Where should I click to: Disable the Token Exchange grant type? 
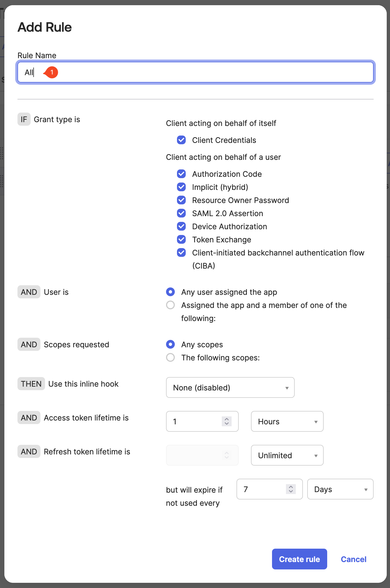tap(181, 239)
